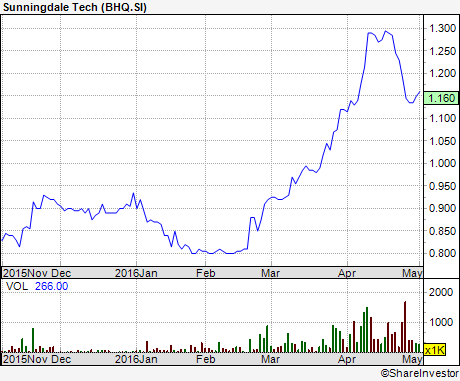Select Apr on the volume chart date axis
This screenshot has height=381, width=460.
[x=347, y=359]
